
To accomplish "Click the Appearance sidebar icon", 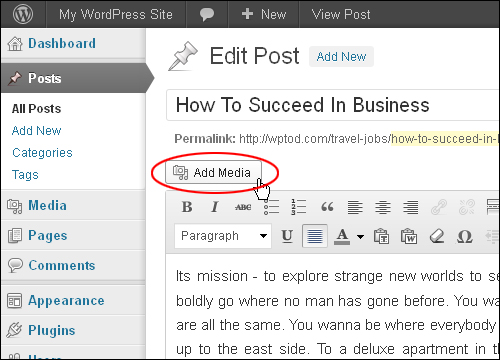I will (x=14, y=301).
